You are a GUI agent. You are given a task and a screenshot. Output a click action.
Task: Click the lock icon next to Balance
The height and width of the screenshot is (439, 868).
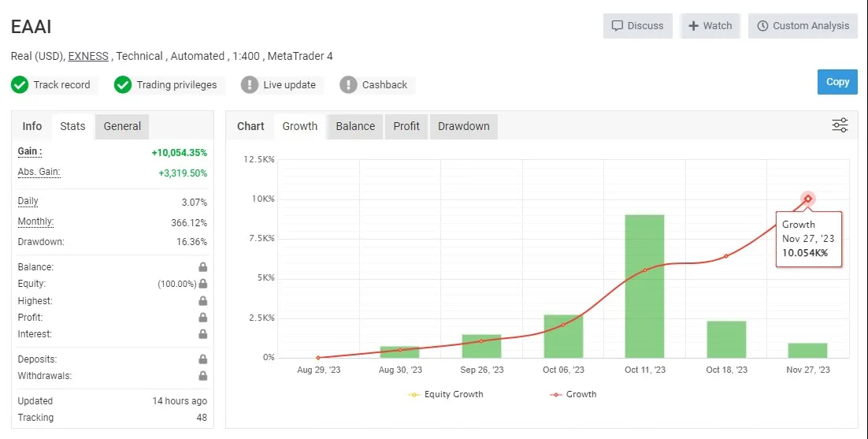coord(202,267)
